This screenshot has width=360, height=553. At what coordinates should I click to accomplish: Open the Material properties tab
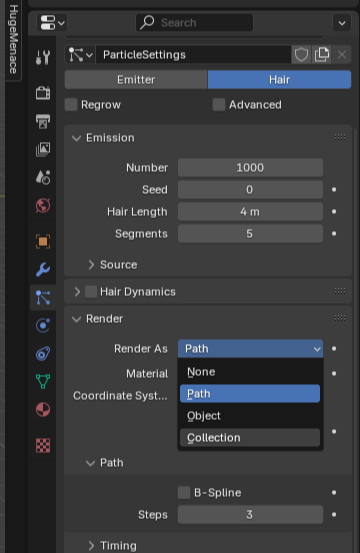43,409
